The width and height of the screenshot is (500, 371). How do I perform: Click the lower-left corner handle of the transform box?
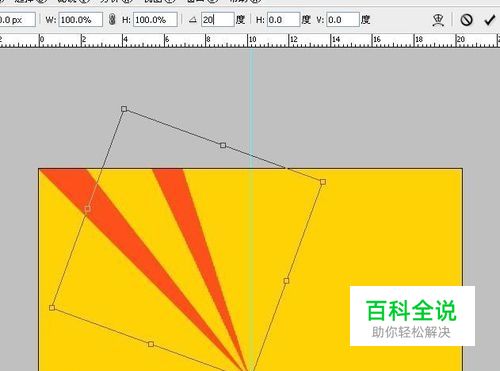(52, 308)
